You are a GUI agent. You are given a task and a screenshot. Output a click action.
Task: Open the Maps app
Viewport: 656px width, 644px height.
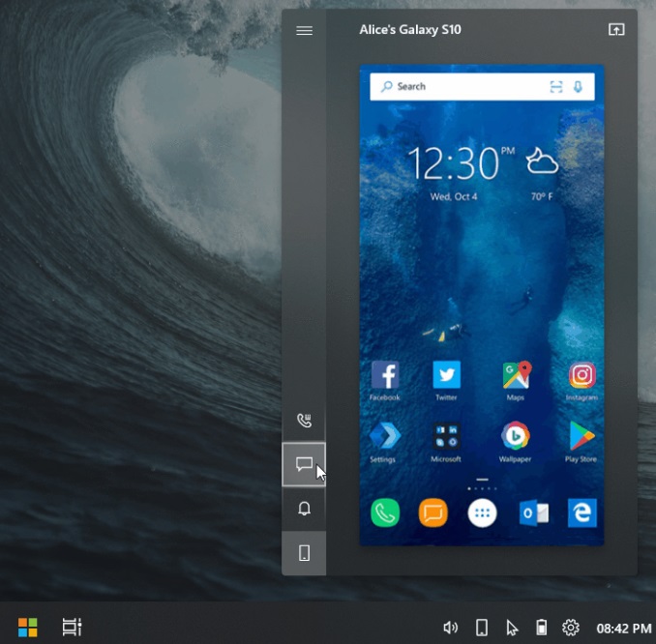[x=517, y=381]
